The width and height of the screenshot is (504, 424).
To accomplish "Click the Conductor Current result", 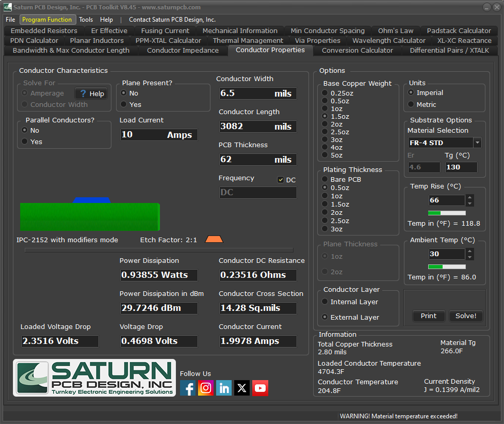I will 258,341.
